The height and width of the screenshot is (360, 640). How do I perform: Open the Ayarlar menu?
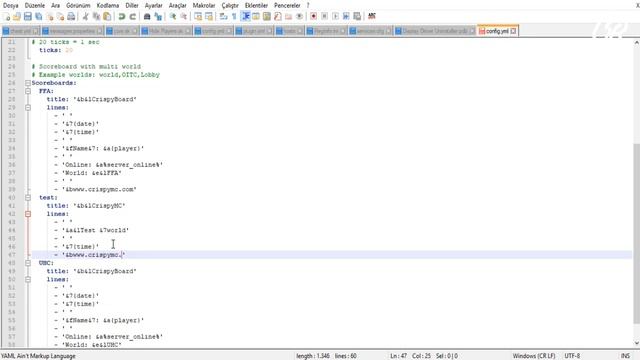point(153,5)
